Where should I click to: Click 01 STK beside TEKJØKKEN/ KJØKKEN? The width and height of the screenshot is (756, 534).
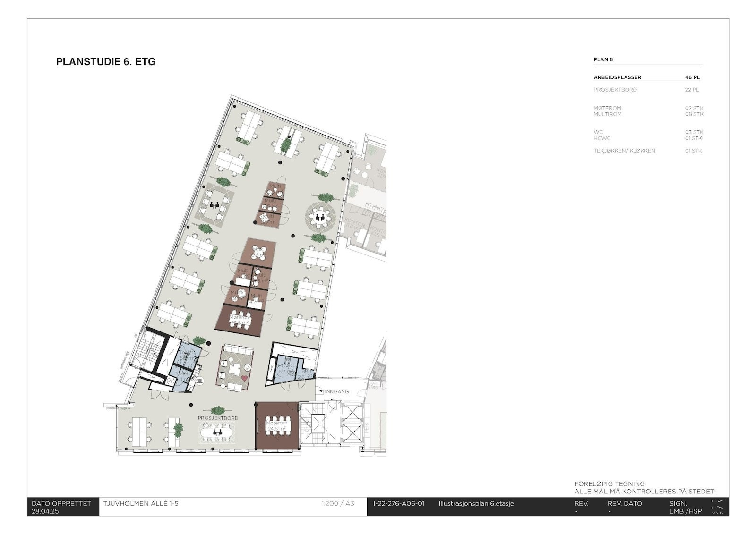coord(694,151)
